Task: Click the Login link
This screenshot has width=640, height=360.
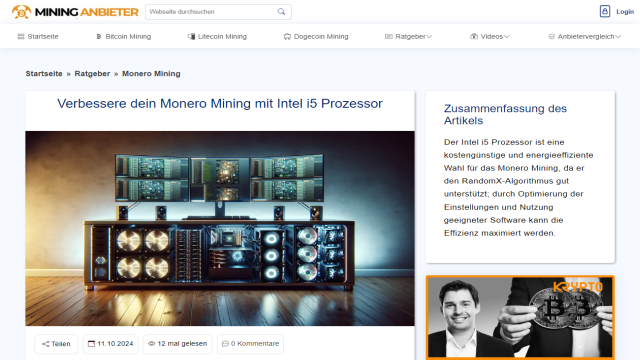Action: 625,11
